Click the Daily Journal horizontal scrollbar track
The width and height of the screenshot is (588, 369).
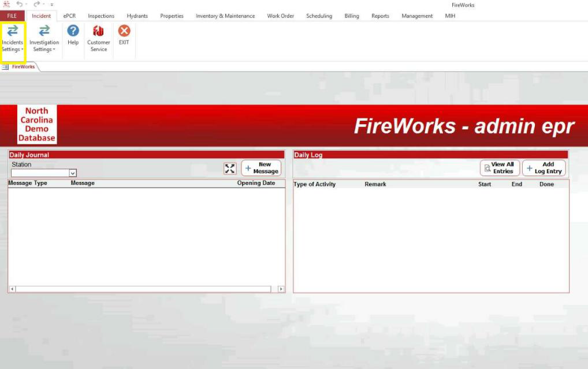[x=143, y=289]
